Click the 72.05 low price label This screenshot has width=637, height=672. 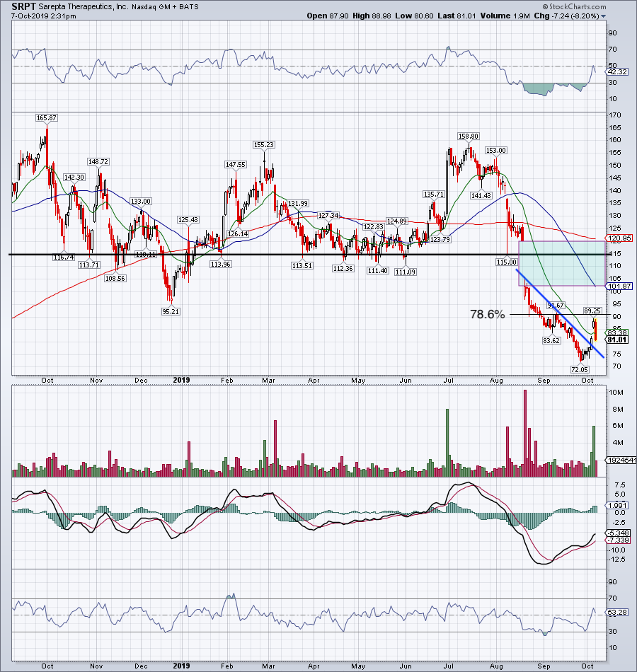click(580, 369)
